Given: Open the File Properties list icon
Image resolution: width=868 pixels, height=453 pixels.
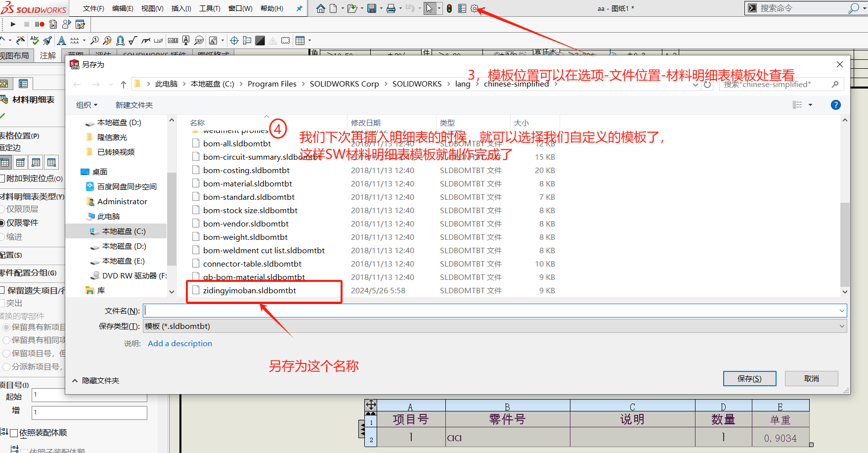Looking at the screenshot, I should pos(462,8).
